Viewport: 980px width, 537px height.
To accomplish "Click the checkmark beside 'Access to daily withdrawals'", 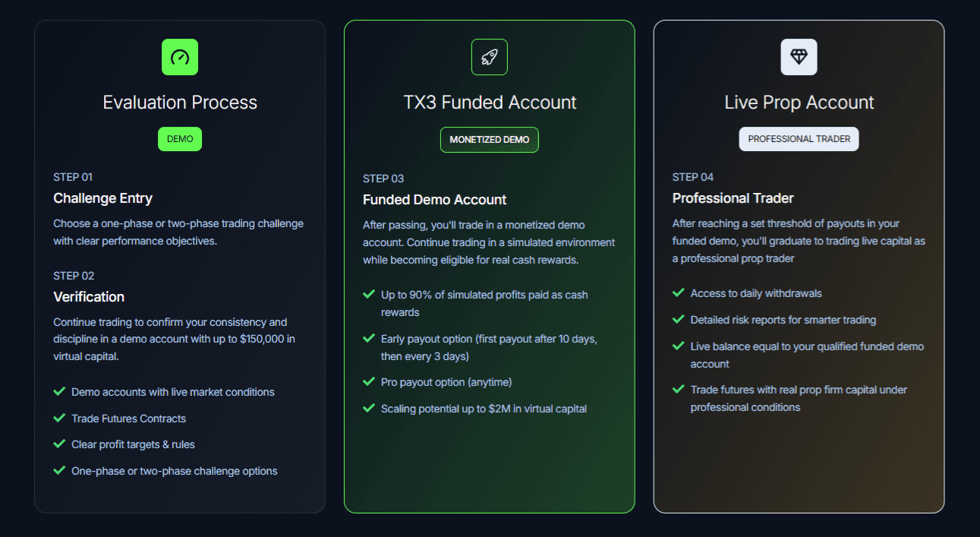I will coord(679,293).
